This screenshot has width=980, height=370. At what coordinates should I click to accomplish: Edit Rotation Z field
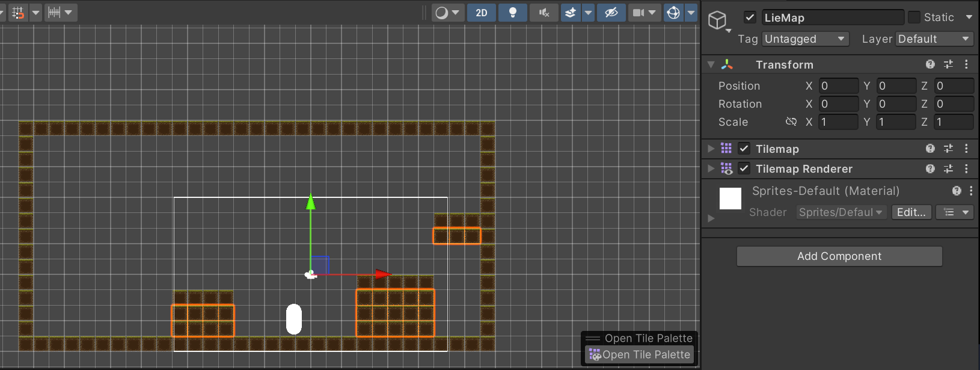954,104
